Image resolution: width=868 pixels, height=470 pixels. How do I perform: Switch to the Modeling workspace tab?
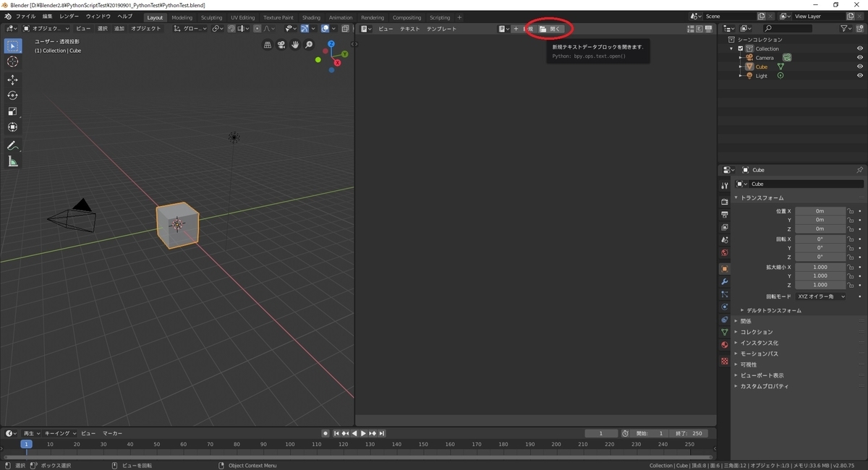pos(182,17)
